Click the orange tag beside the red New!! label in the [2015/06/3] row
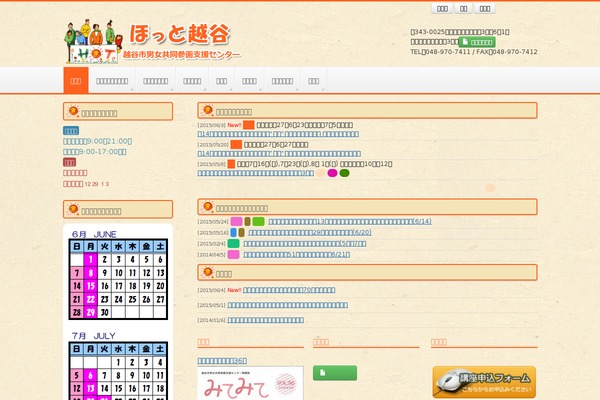 point(249,125)
